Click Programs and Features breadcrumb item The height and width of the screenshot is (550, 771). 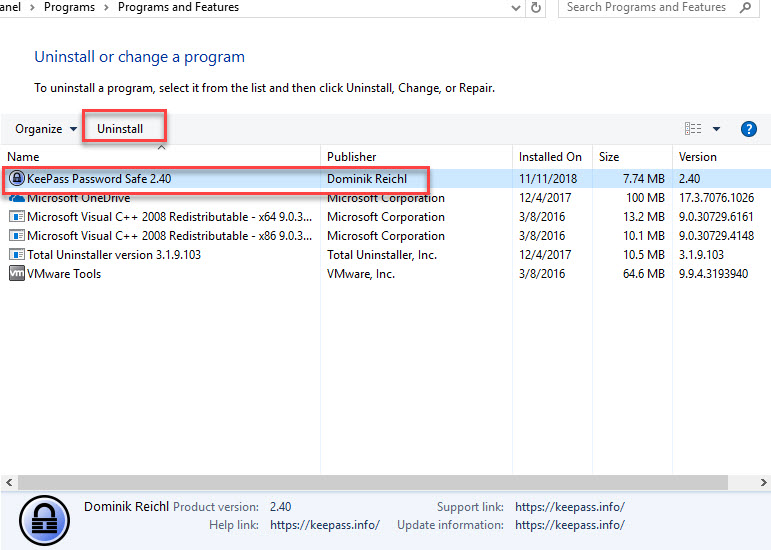pos(178,7)
